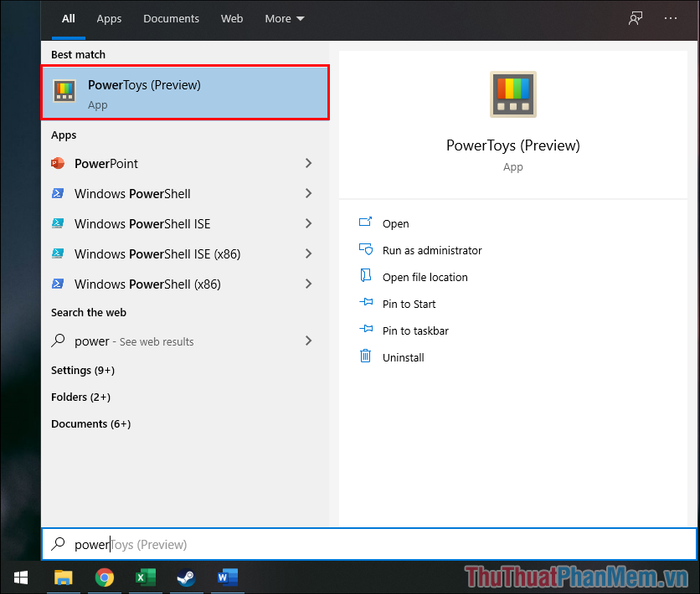Click Uninstall for PowerToys

403,357
